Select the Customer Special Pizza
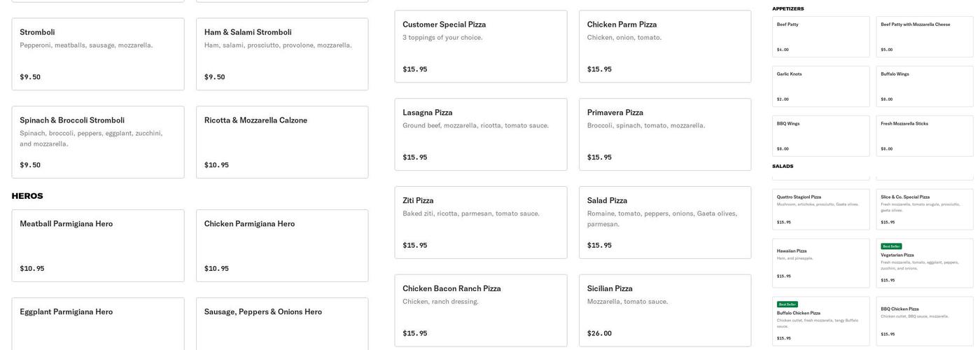Viewport: 980px width, 350px height. pos(481,46)
